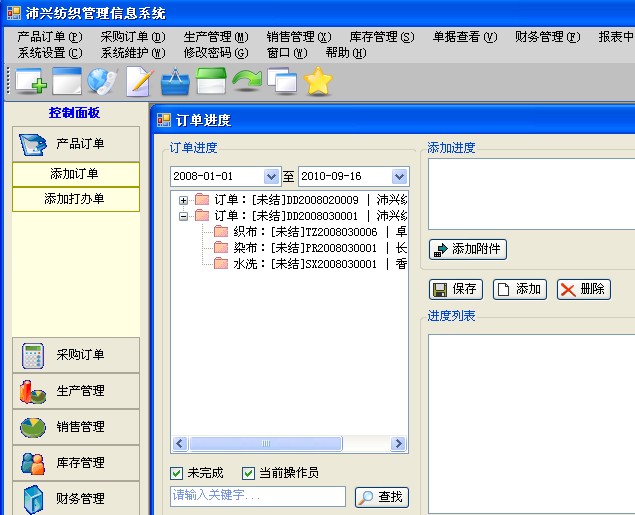
Task: Click folder icon of 织布 TZ2008030006
Action: point(221,232)
